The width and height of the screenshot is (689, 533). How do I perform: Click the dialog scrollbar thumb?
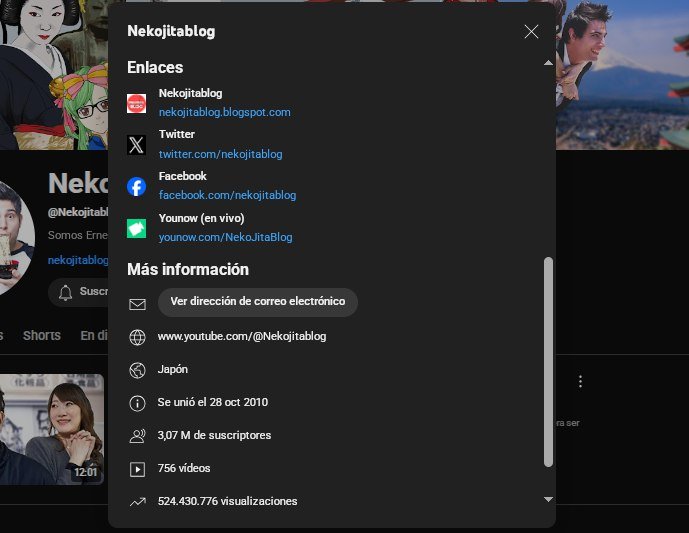click(x=548, y=362)
